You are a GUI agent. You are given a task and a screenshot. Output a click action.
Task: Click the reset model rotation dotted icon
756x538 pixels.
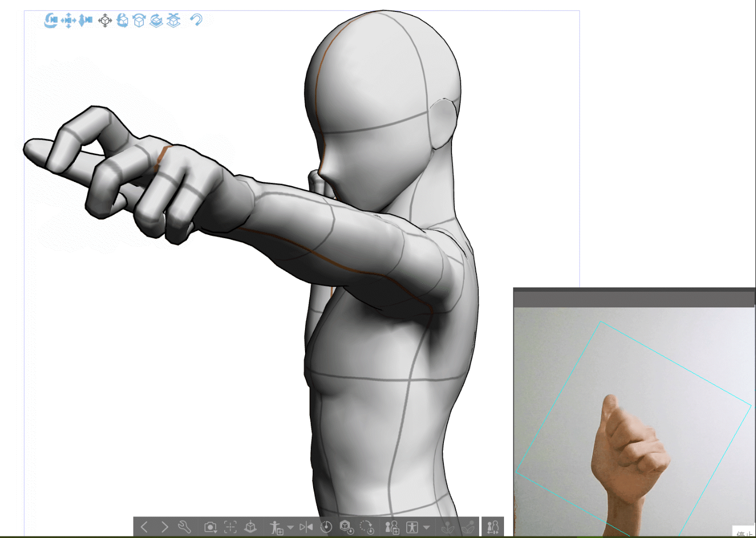pyautogui.click(x=366, y=527)
